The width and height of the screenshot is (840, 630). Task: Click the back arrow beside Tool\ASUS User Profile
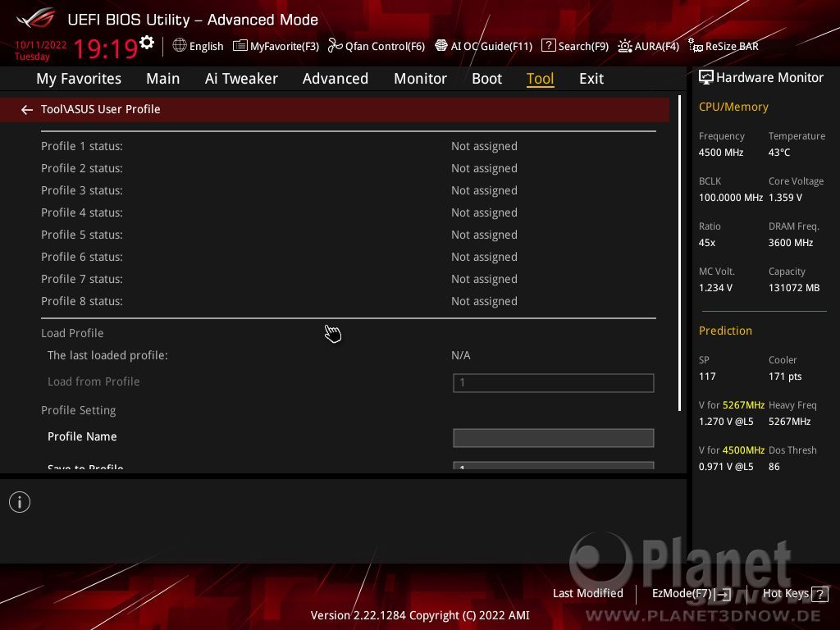[x=27, y=110]
